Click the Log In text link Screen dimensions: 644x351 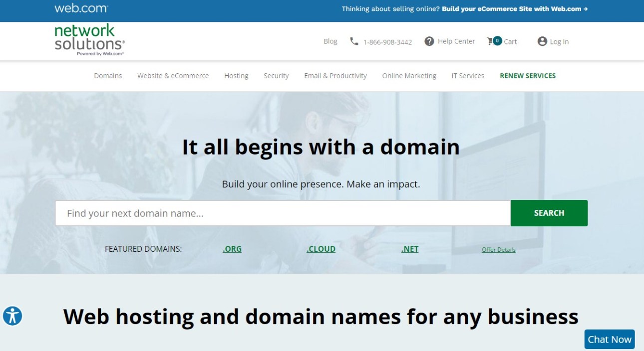pos(559,42)
